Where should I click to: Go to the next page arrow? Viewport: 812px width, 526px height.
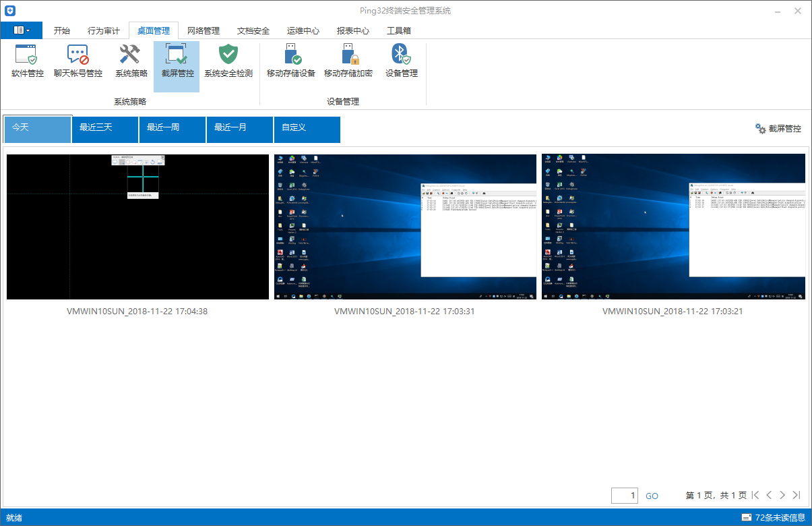[782, 495]
